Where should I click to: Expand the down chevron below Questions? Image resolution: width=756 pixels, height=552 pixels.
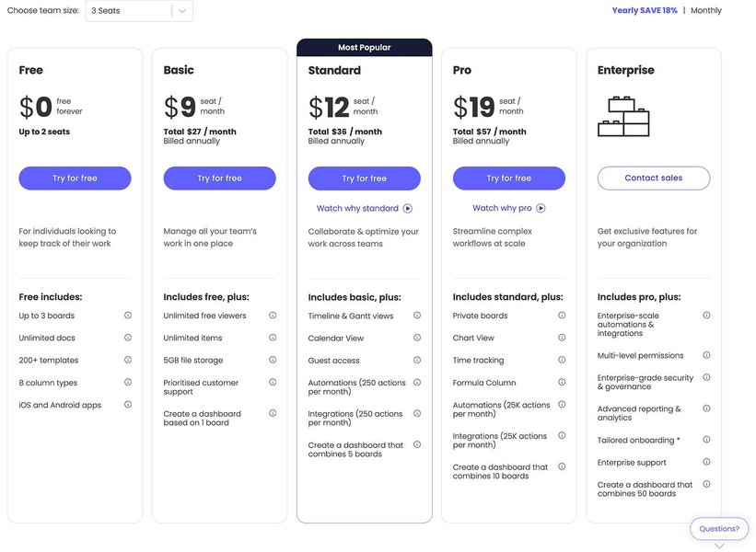tap(718, 545)
